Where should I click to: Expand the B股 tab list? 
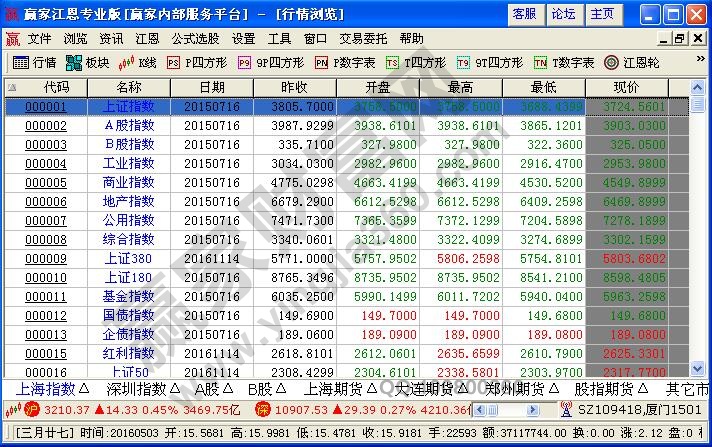pyautogui.click(x=281, y=388)
